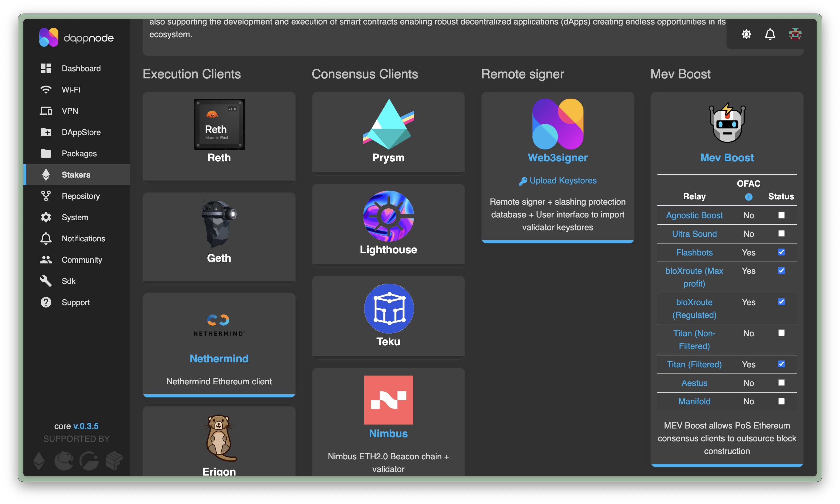Click the Repository fork icon
Image resolution: width=840 pixels, height=504 pixels.
(46, 196)
